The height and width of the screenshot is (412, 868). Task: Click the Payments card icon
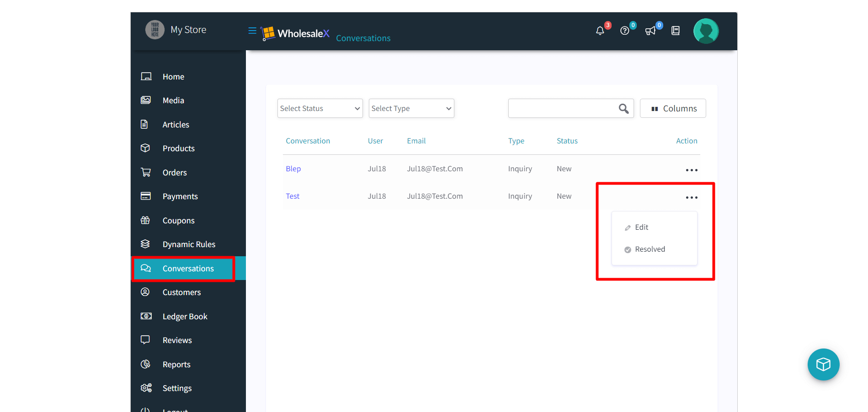[x=146, y=196]
